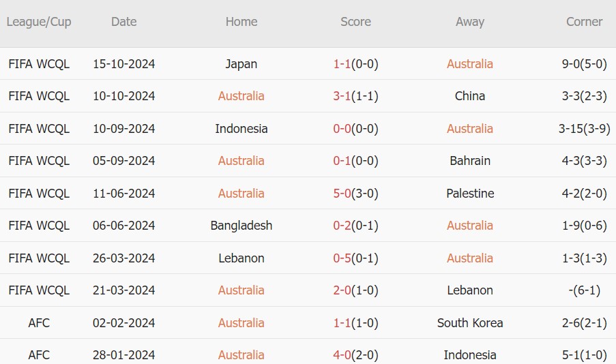
Task: Open the Japan team link
Action: coord(241,64)
